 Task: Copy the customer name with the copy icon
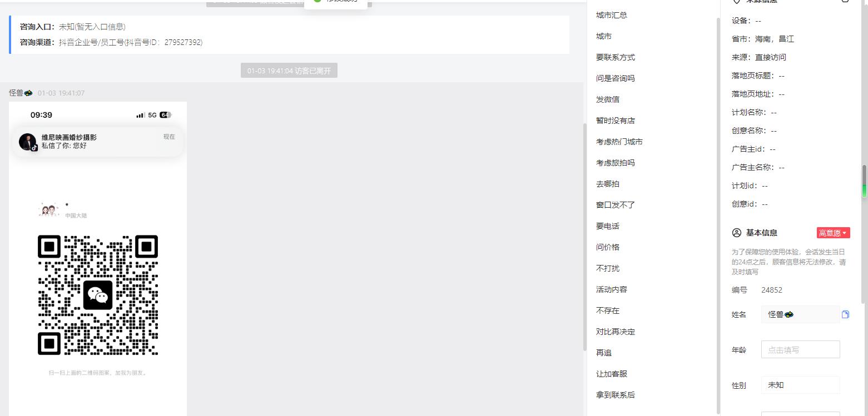[x=845, y=314]
